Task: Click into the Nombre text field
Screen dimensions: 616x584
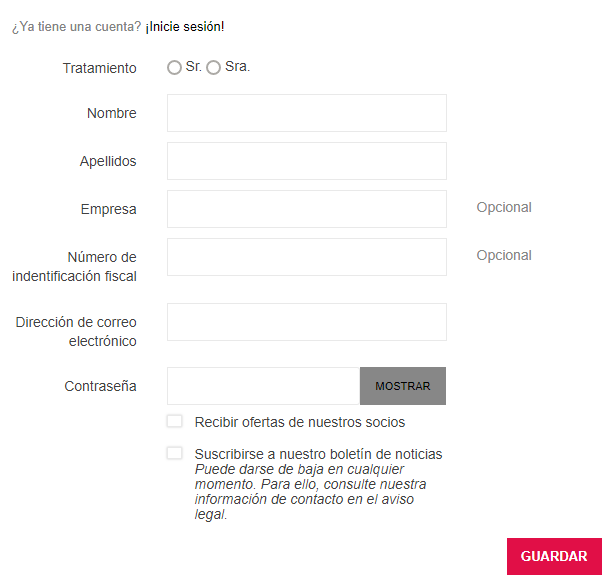Action: pyautogui.click(x=306, y=113)
